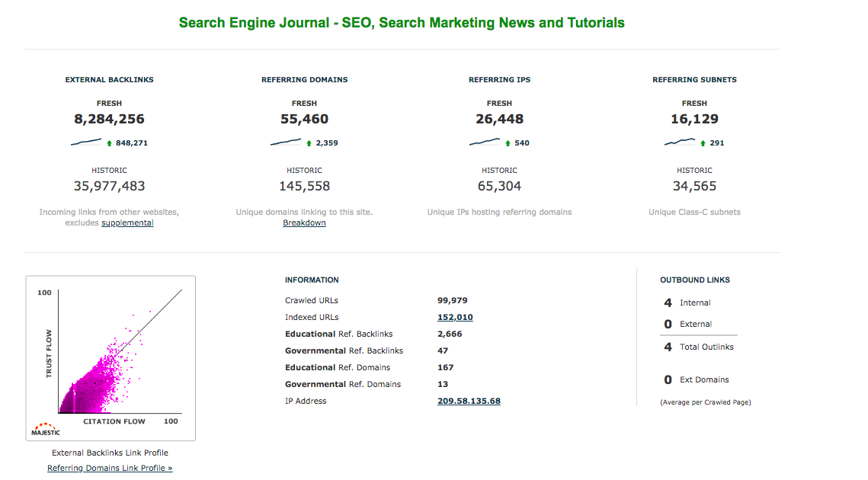
Task: Click the Referring Domains column heading
Action: [305, 80]
